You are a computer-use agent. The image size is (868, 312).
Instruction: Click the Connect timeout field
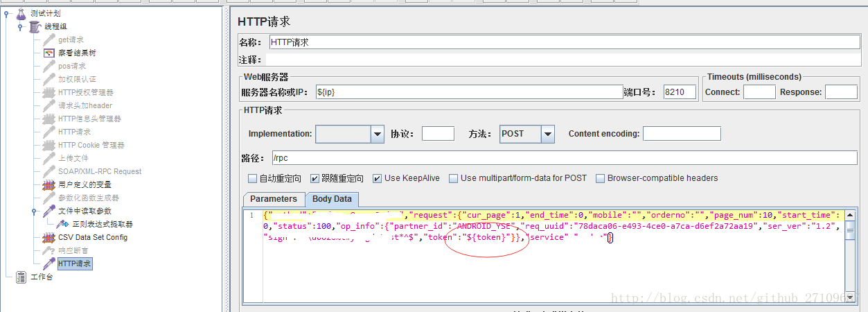coord(759,92)
